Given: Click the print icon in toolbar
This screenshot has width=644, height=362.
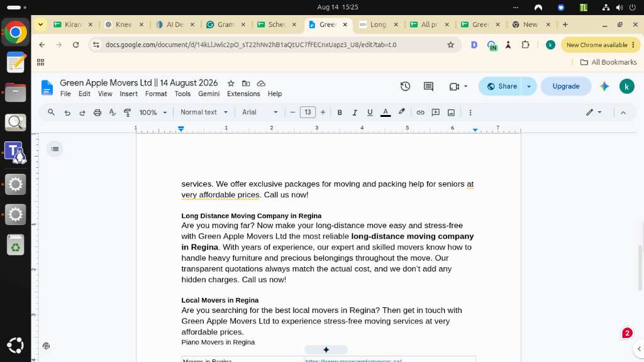Looking at the screenshot, I should point(97,112).
